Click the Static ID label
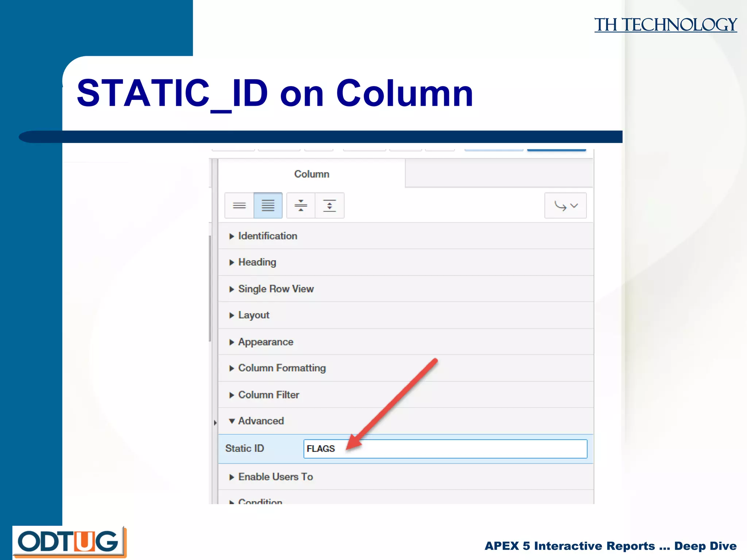 click(x=244, y=448)
